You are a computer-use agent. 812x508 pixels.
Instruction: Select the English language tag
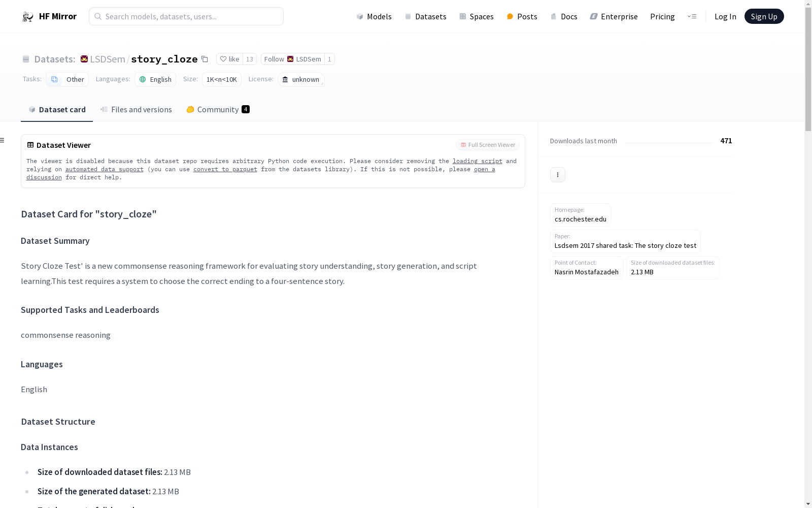155,79
